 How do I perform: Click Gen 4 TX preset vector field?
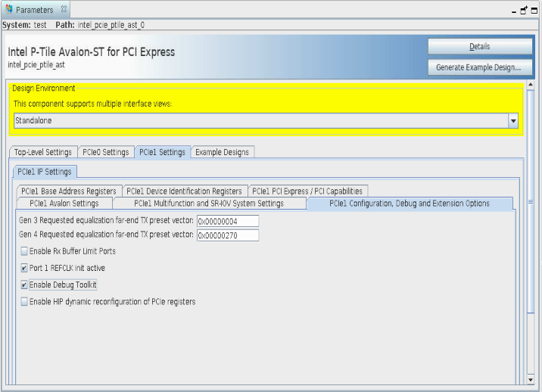pyautogui.click(x=228, y=235)
